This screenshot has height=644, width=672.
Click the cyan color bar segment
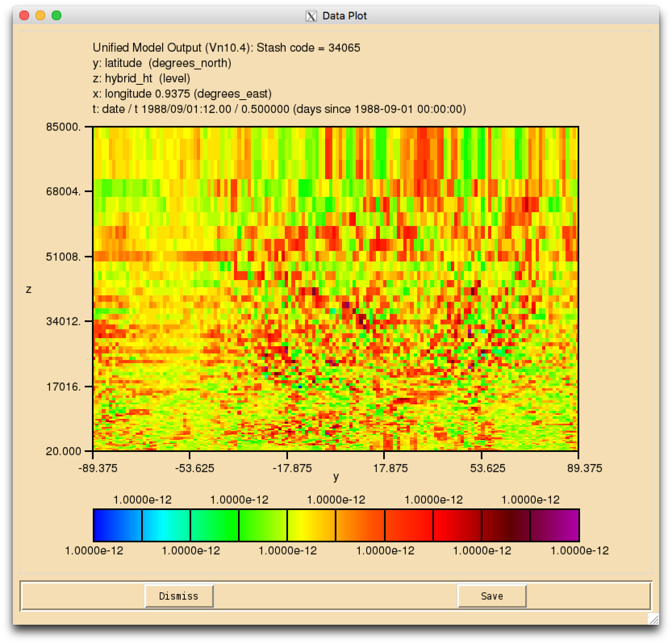tap(166, 525)
